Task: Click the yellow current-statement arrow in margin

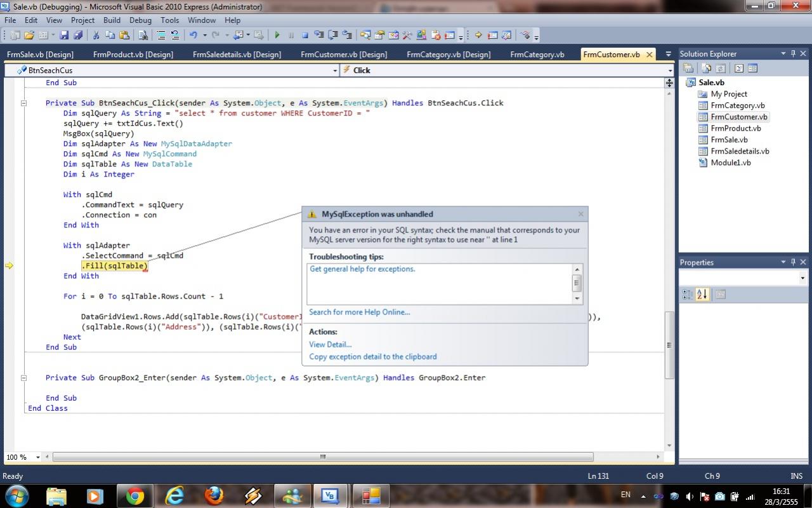Action: (x=9, y=266)
